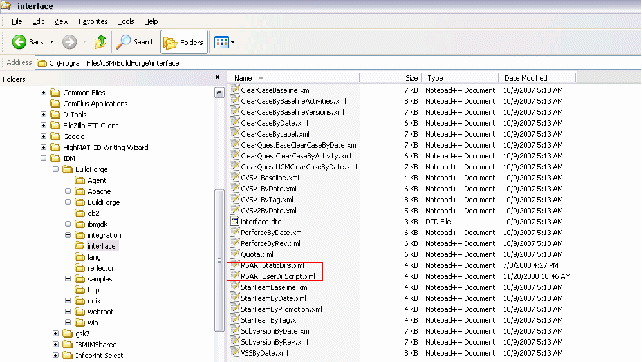Click the integration folder label
The height and width of the screenshot is (362, 642).
104,235
